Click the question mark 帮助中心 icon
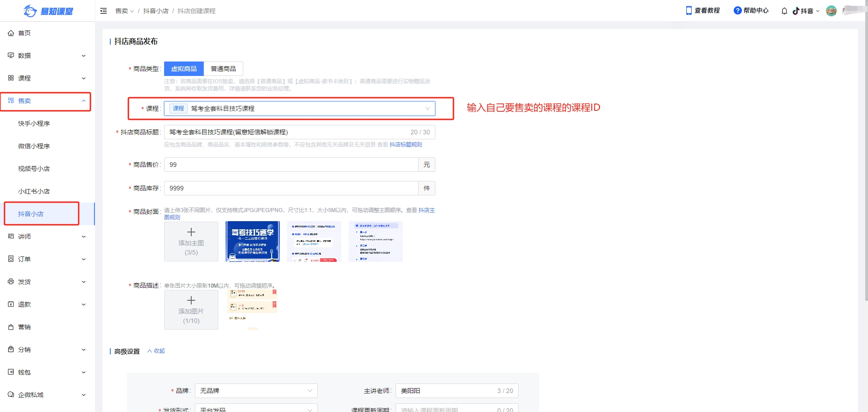 click(737, 10)
